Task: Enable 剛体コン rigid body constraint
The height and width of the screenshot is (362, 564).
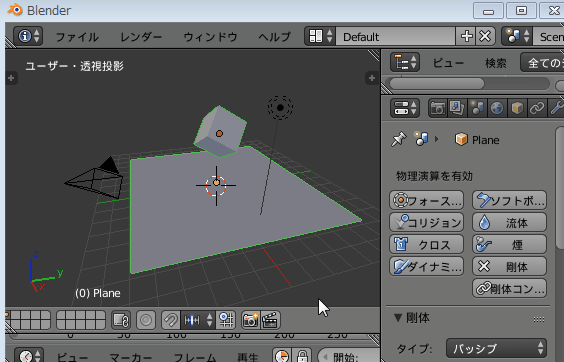Action: click(509, 289)
